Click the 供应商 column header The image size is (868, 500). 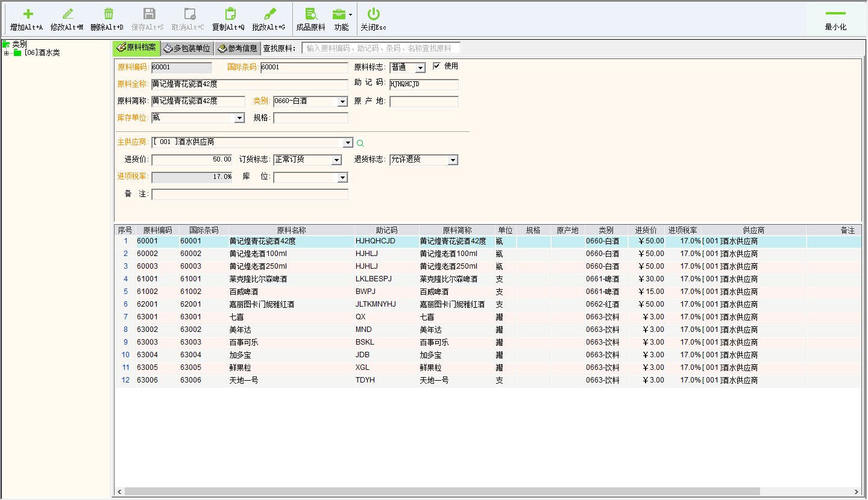753,230
